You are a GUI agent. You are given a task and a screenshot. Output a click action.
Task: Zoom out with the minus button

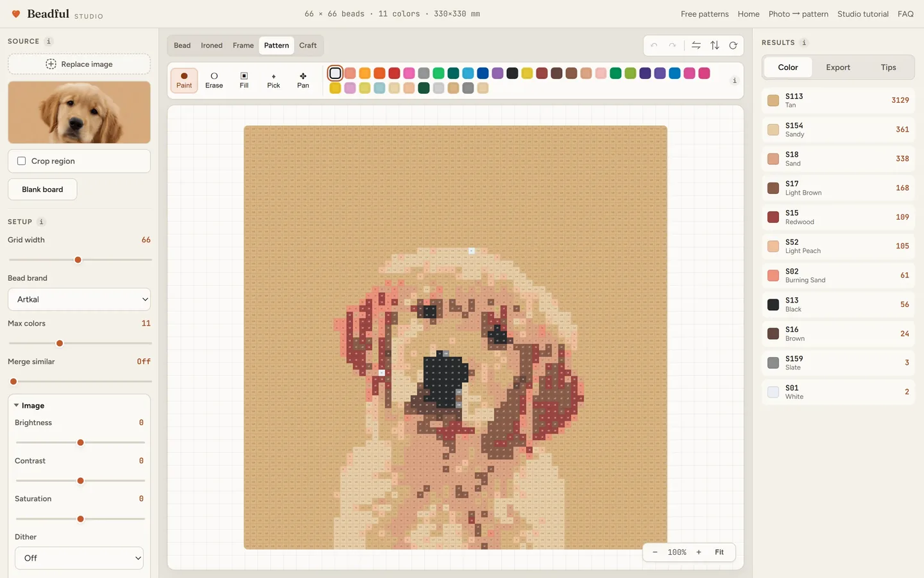tap(654, 552)
